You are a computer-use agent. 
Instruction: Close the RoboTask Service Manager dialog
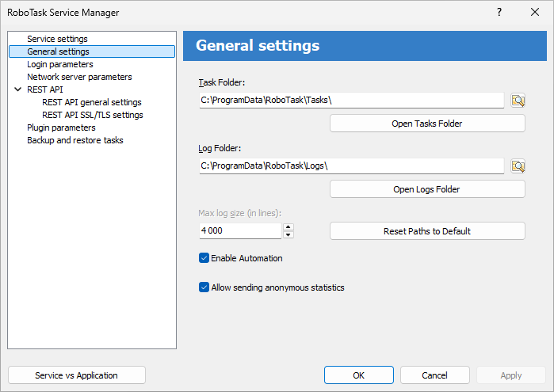(535, 13)
